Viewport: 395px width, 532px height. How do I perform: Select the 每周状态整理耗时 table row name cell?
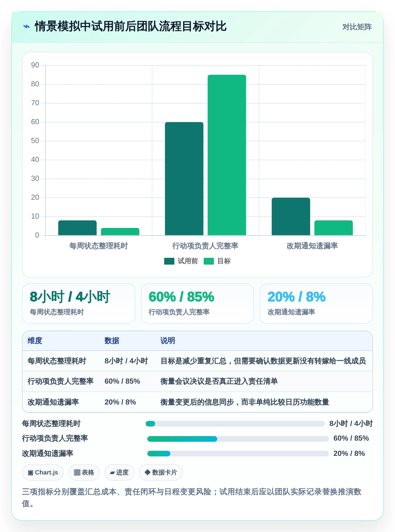pyautogui.click(x=57, y=361)
